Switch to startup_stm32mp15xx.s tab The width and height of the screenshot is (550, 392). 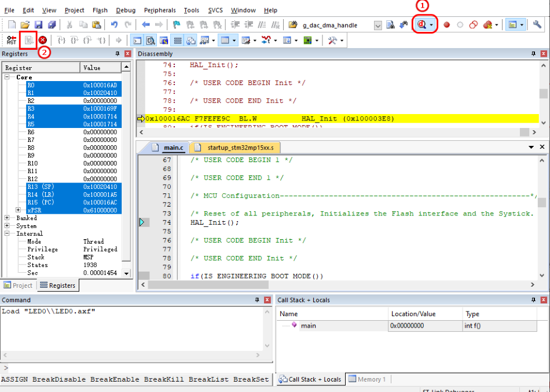coord(234,148)
